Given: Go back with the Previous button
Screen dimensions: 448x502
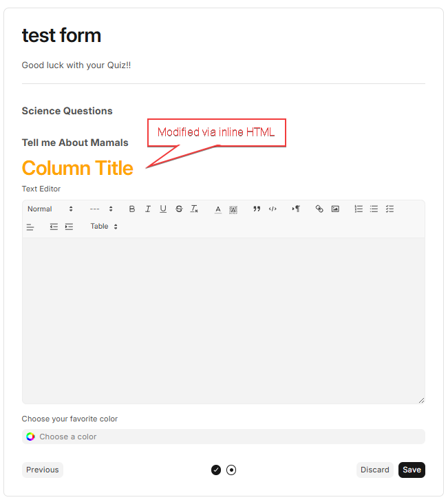Looking at the screenshot, I should [42, 470].
